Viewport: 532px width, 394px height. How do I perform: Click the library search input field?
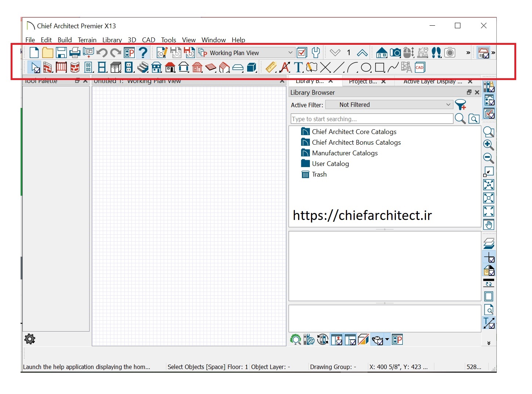pyautogui.click(x=372, y=119)
